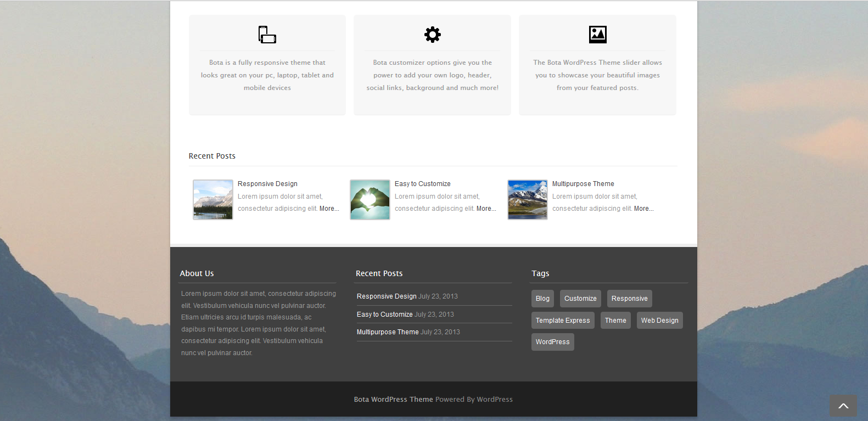This screenshot has width=868, height=421.
Task: Open the Responsive Design lake thumbnail
Action: tap(213, 200)
